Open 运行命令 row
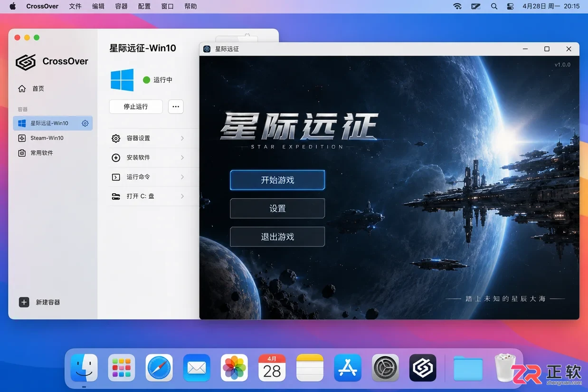This screenshot has height=392, width=588. (153, 177)
